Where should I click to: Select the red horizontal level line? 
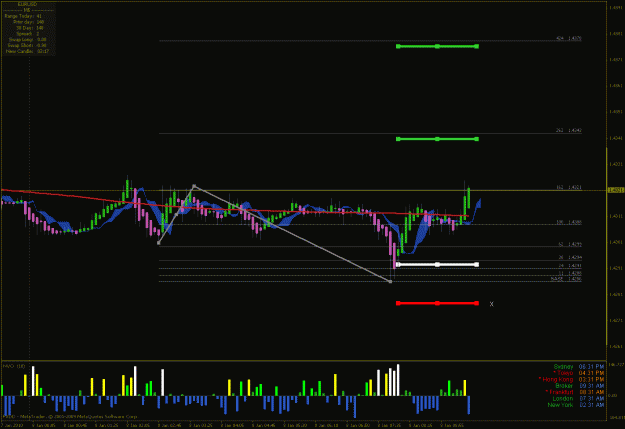coord(437,303)
